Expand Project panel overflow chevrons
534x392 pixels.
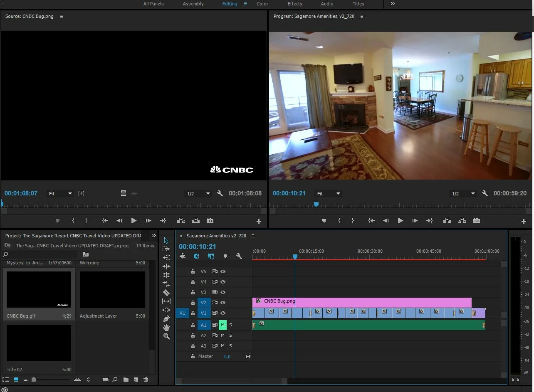[x=154, y=236]
